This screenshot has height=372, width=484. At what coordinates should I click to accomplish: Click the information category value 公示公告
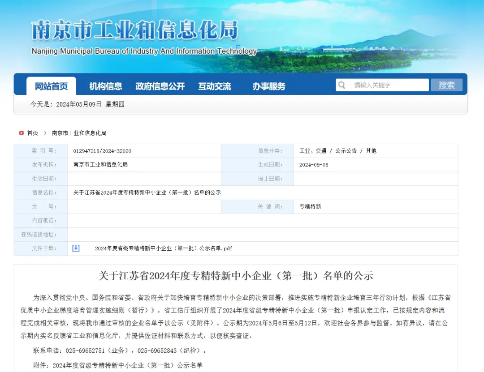click(x=346, y=151)
